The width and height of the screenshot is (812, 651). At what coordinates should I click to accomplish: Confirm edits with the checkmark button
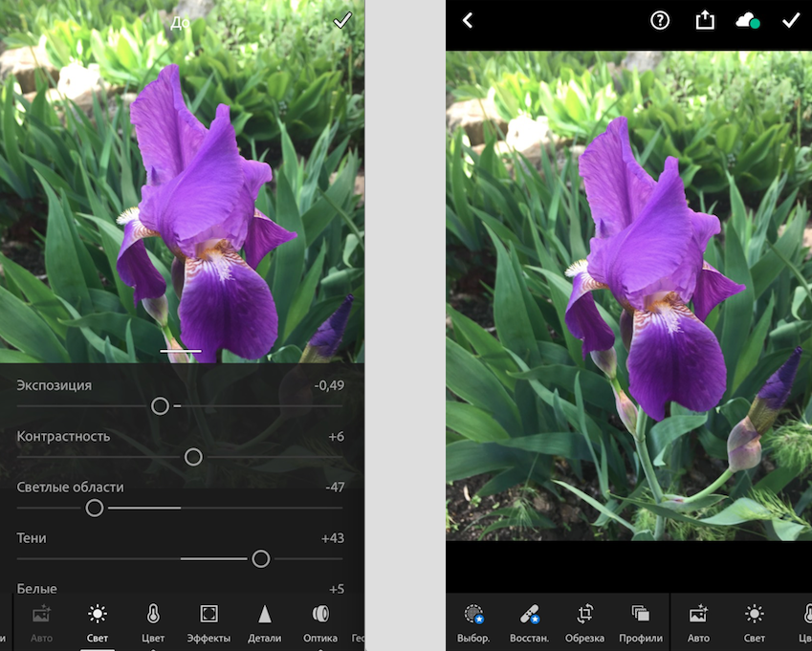click(x=791, y=19)
